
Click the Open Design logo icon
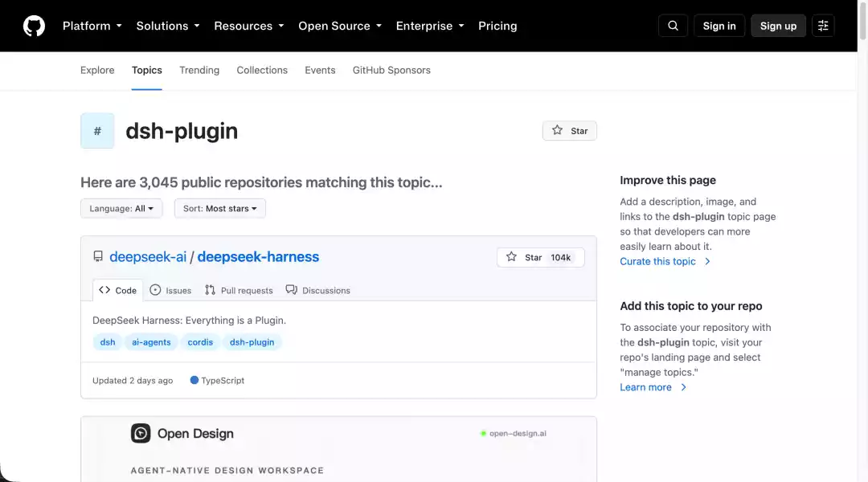[x=141, y=433]
